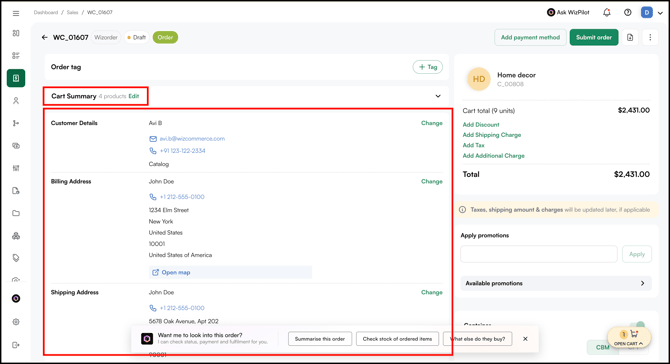
Task: Click the green Order badge
Action: (165, 38)
